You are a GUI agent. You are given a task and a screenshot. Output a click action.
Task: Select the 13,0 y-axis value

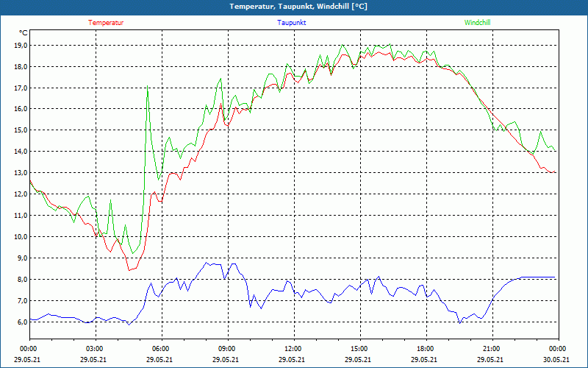click(x=21, y=173)
